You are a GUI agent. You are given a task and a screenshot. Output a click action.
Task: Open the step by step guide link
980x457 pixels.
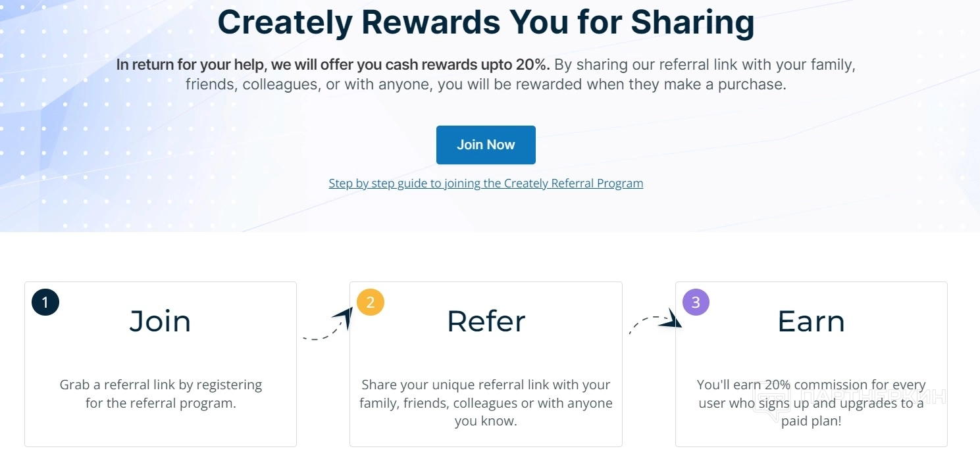(486, 183)
